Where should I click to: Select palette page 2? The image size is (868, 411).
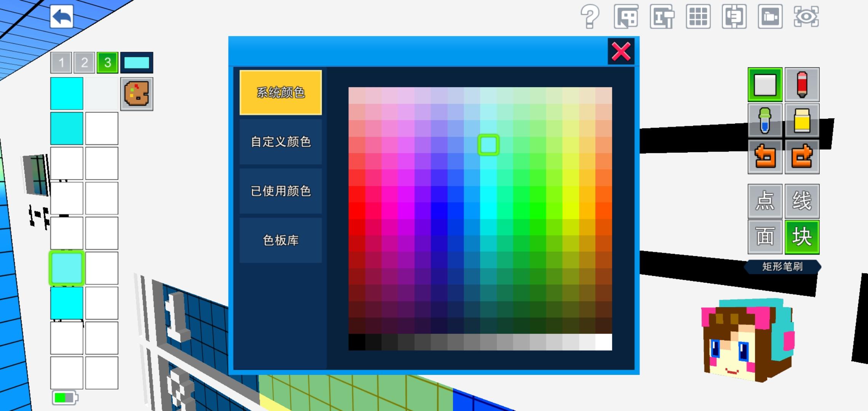tap(84, 62)
